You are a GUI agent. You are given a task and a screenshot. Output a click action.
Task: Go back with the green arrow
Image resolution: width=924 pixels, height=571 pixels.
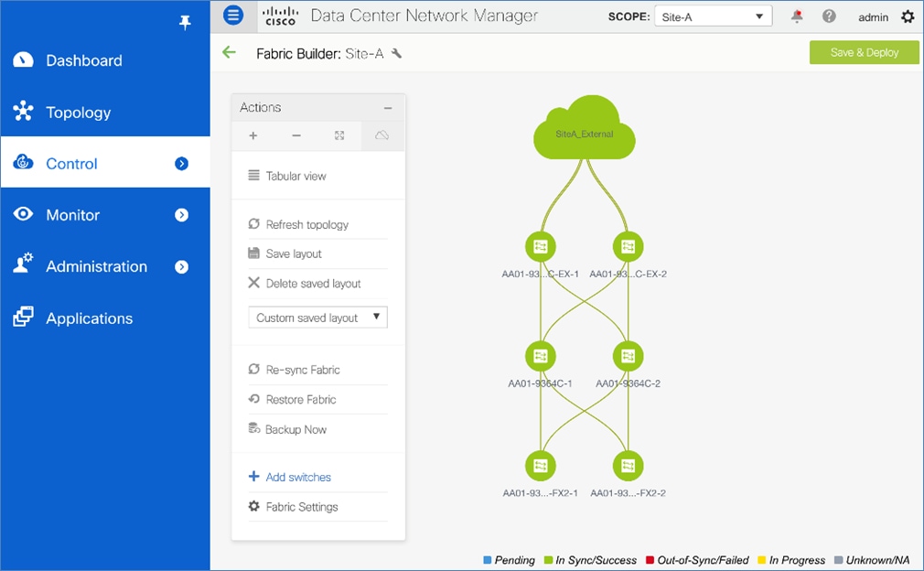pyautogui.click(x=230, y=52)
